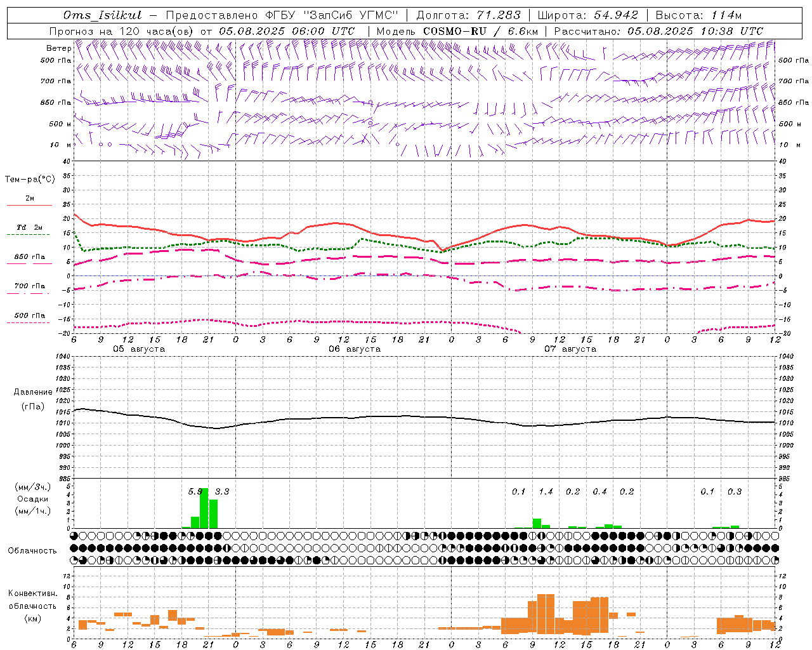The width and height of the screenshot is (812, 650).
Task: Click the 3.3 precipitation total
Action: [x=222, y=491]
